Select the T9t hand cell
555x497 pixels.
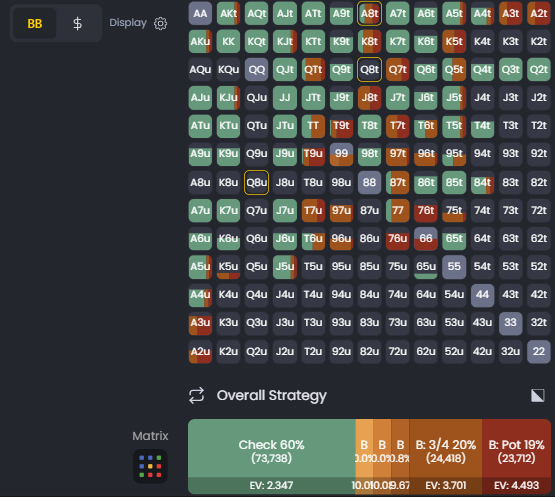coord(341,126)
